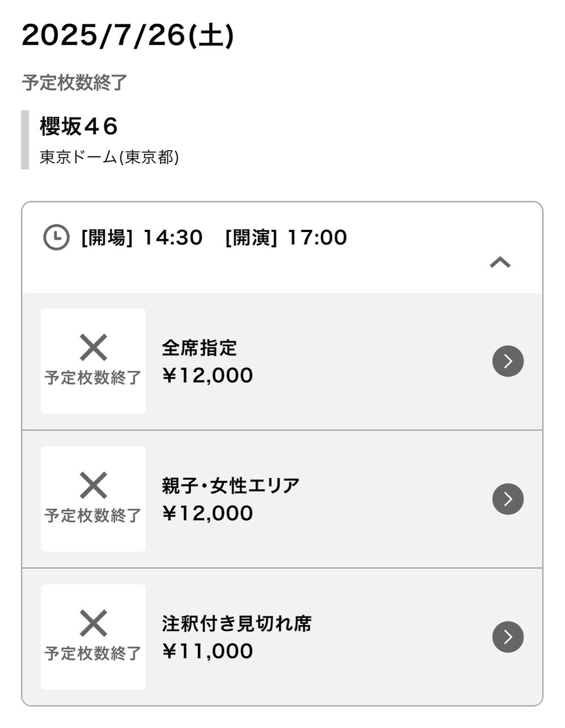565x728 pixels.
Task: Select the 親子・女性エリア ticket label
Action: 230,486
